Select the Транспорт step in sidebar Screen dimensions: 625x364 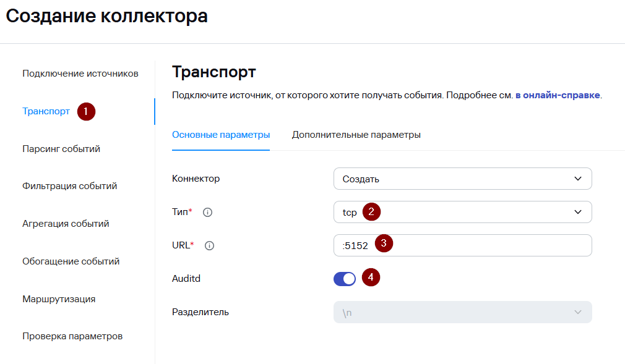pos(46,111)
